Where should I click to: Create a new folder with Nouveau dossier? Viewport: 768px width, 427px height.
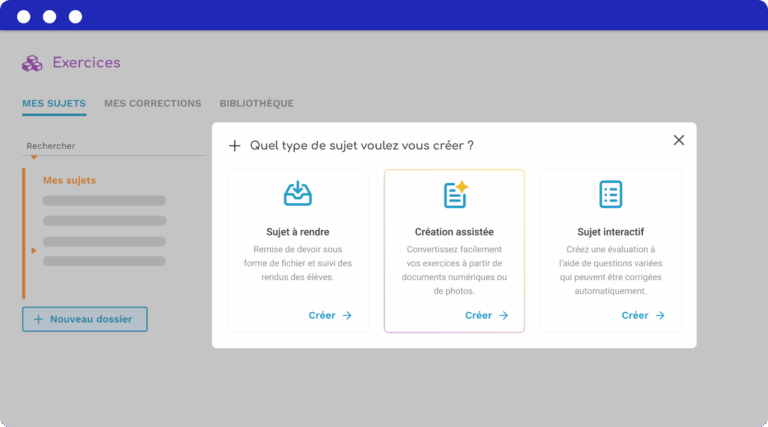coord(85,319)
